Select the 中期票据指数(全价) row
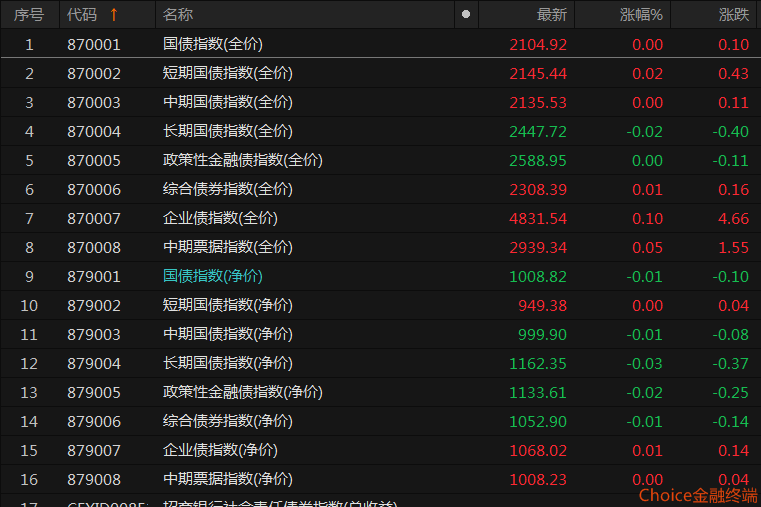 tap(227, 247)
